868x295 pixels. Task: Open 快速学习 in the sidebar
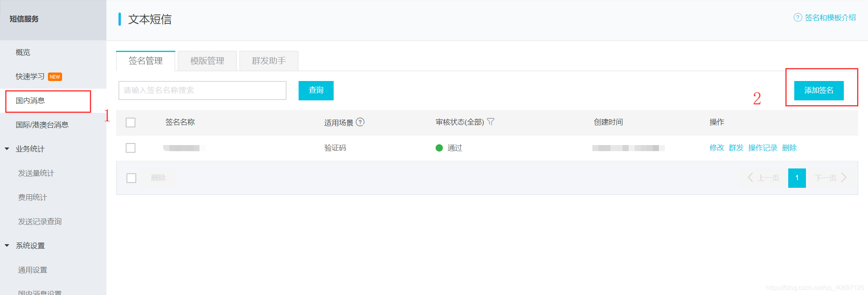(30, 77)
